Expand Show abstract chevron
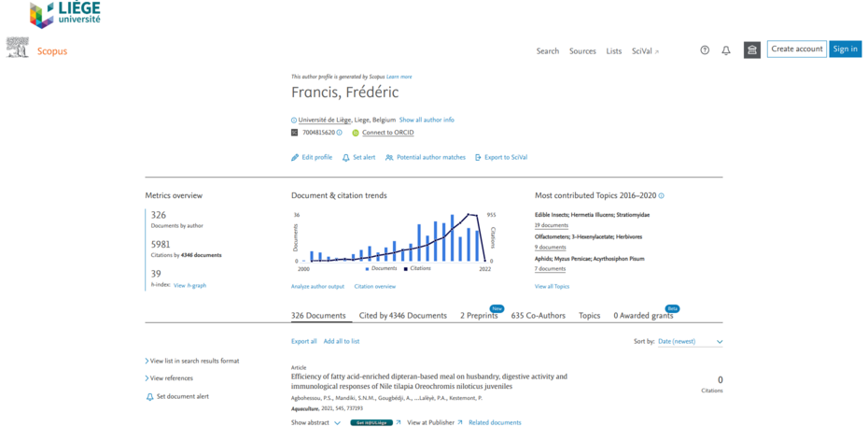The height and width of the screenshot is (441, 868). [x=337, y=423]
